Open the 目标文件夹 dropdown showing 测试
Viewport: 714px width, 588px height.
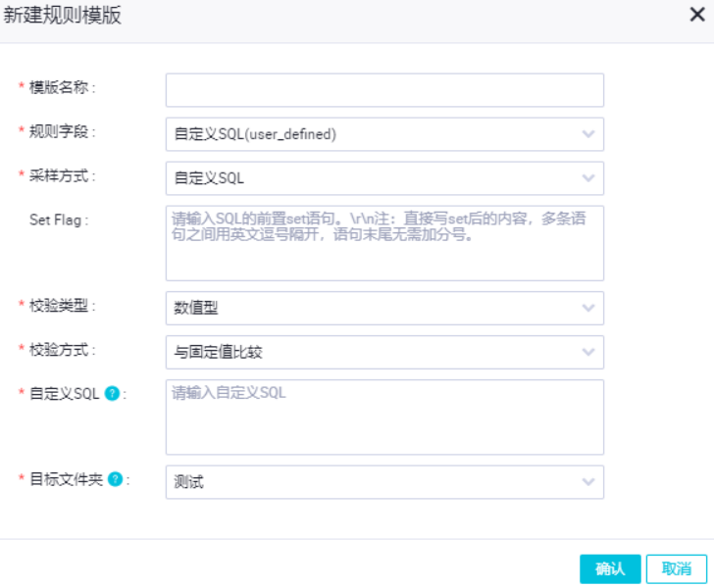point(384,482)
